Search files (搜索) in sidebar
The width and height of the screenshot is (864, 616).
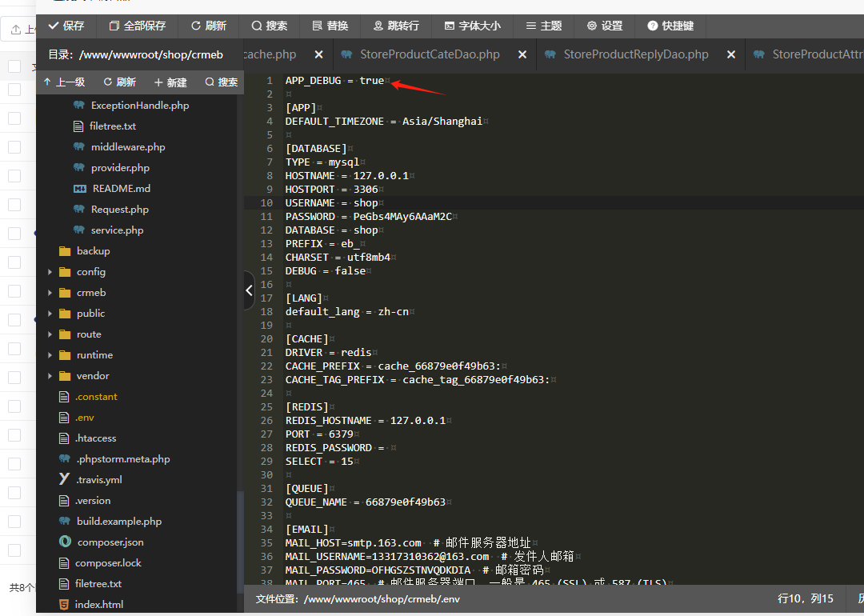(x=222, y=82)
